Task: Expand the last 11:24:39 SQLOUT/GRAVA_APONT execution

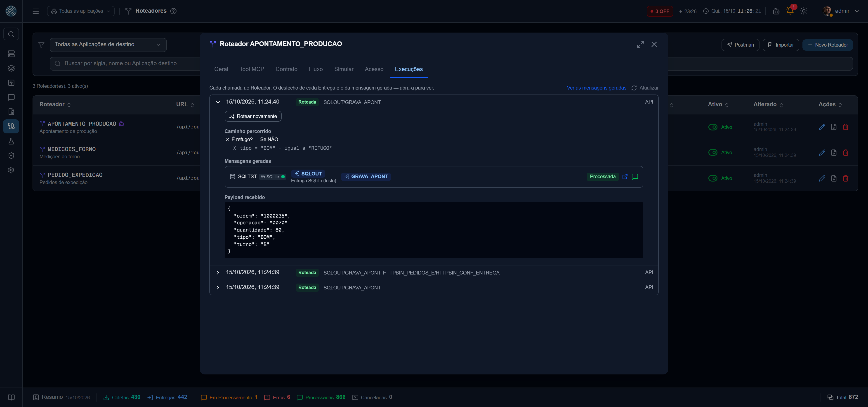Action: [218, 287]
